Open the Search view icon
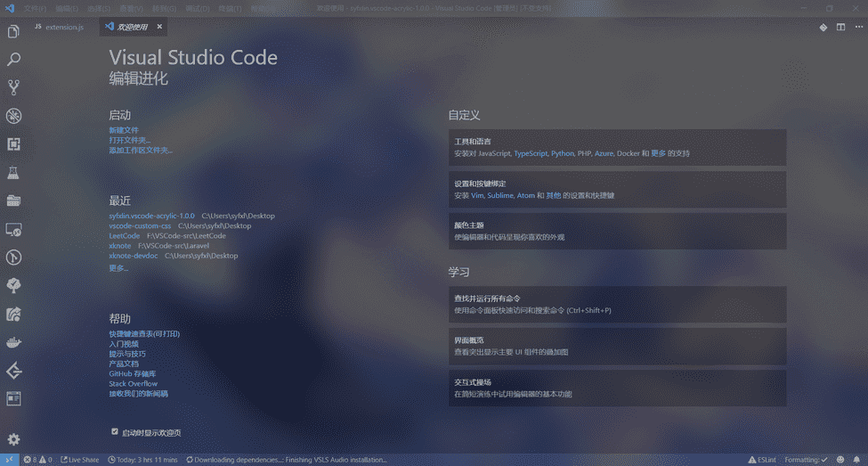 click(x=13, y=60)
